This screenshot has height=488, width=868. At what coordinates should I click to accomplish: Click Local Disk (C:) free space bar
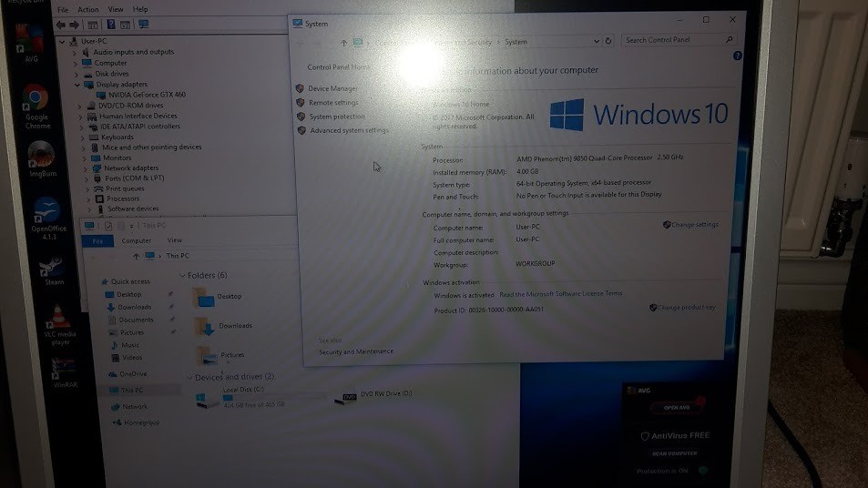tap(273, 397)
